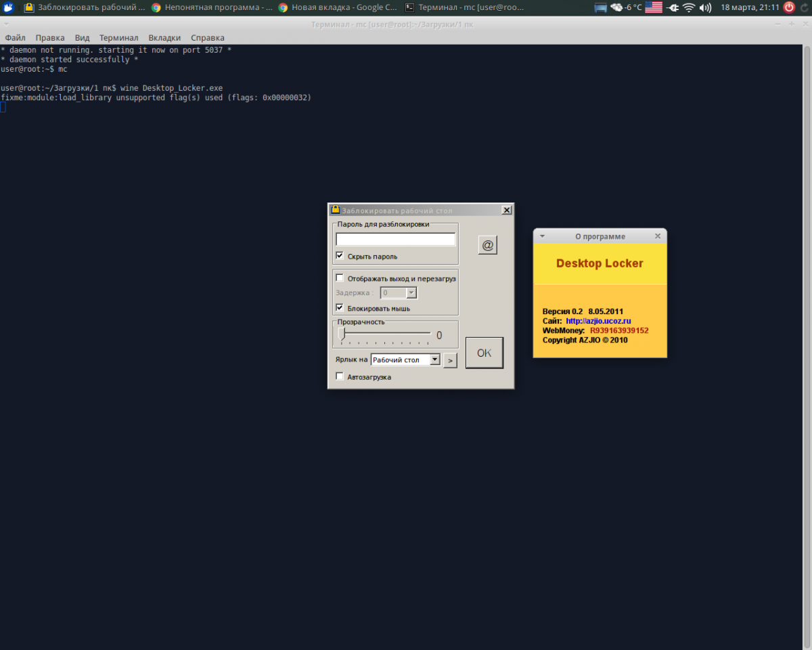The height and width of the screenshot is (650, 812).
Task: Click the transparency value 0 label
Action: click(439, 335)
